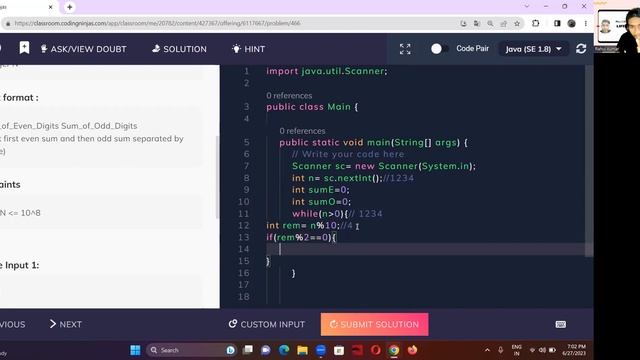Bookmark page with the star icon

517,23
